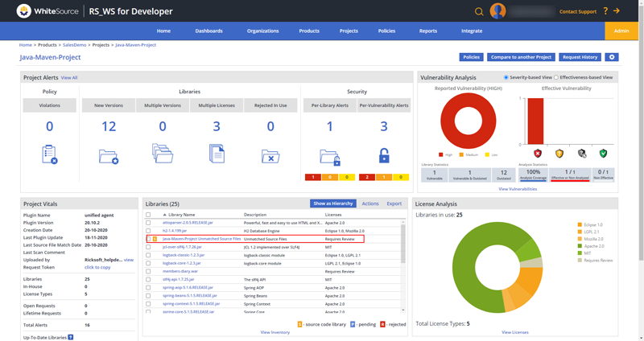Open Contact Support link
The height and width of the screenshot is (341, 644).
coord(578,11)
